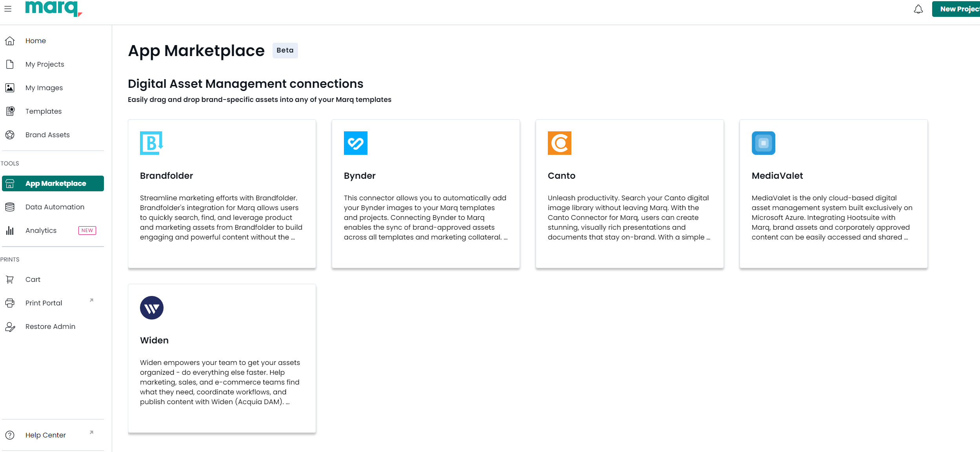Click the Brandfolder logo icon
This screenshot has width=980, height=452.
[x=151, y=143]
